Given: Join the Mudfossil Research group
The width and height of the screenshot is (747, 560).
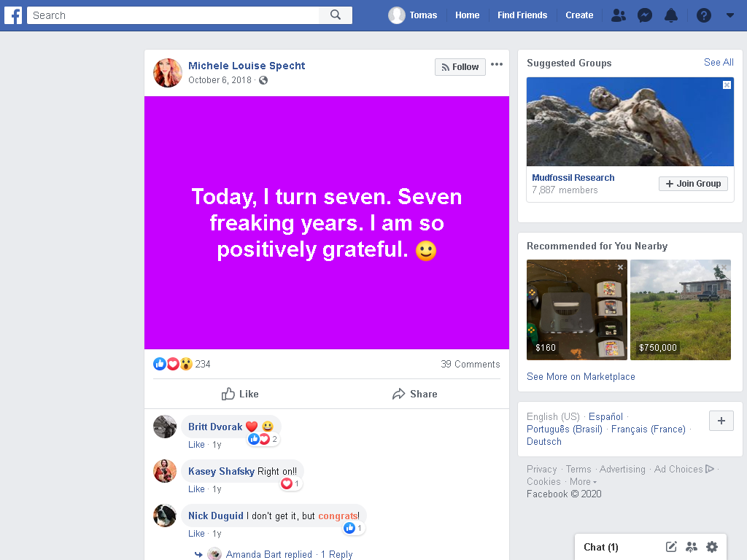Looking at the screenshot, I should 693,184.
